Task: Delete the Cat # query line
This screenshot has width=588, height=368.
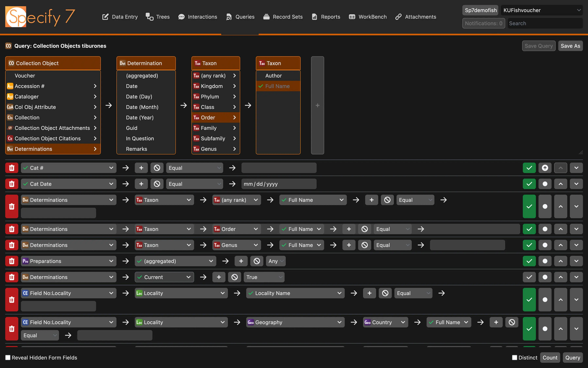Action: (12, 168)
